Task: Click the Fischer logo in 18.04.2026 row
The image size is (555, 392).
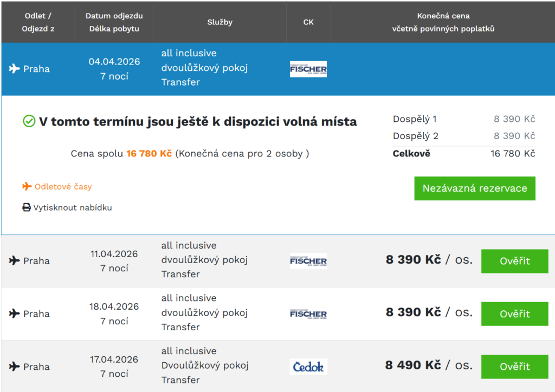Action: pyautogui.click(x=308, y=313)
